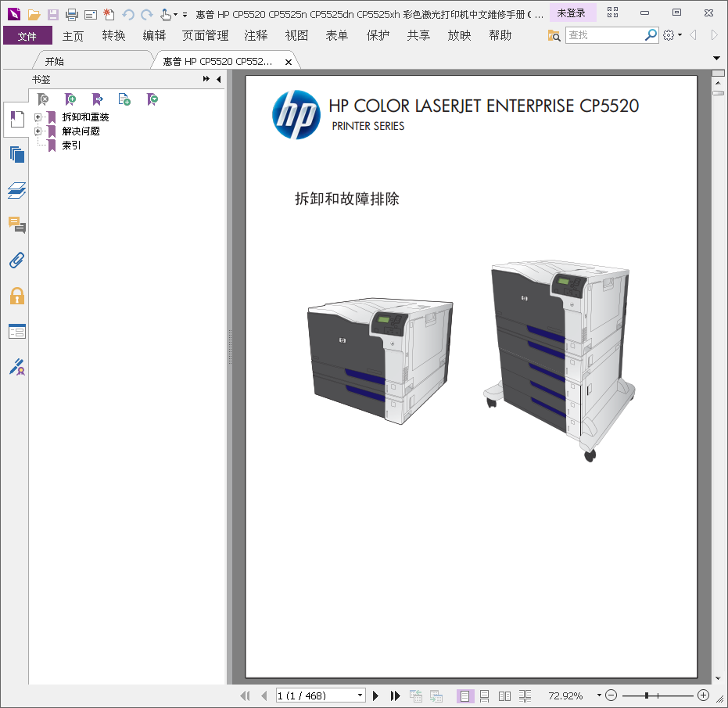Viewport: 728px width, 708px height.
Task: Open the page number dropdown arrow
Action: (x=360, y=695)
